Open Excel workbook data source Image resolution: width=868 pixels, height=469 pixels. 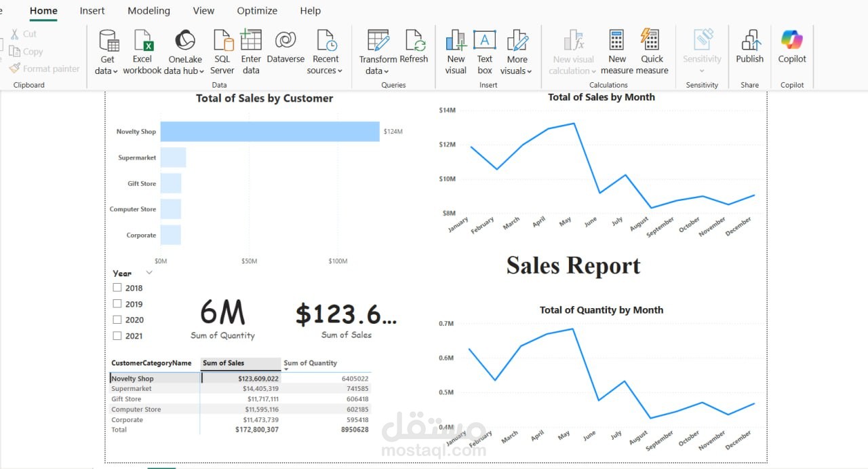click(142, 41)
